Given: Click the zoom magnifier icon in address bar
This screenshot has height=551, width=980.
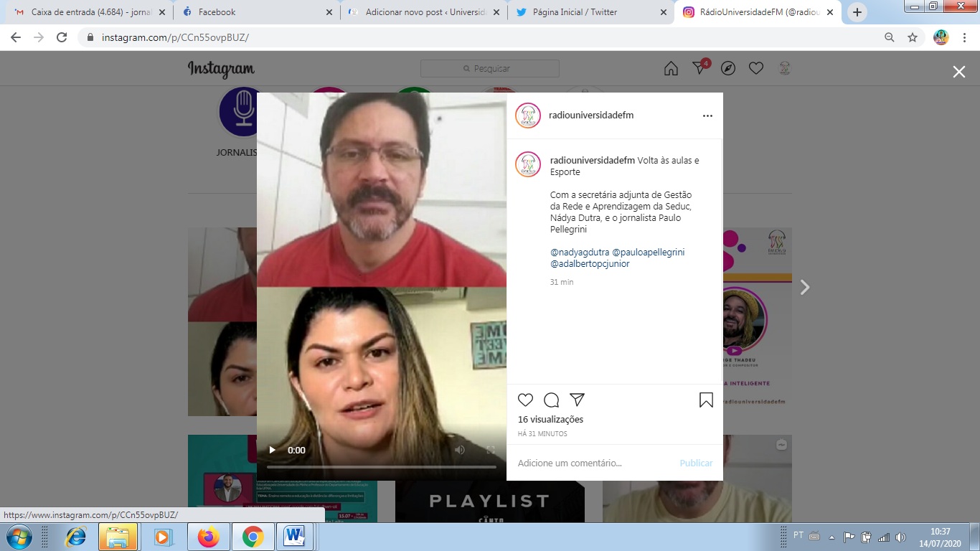Looking at the screenshot, I should pyautogui.click(x=890, y=37).
